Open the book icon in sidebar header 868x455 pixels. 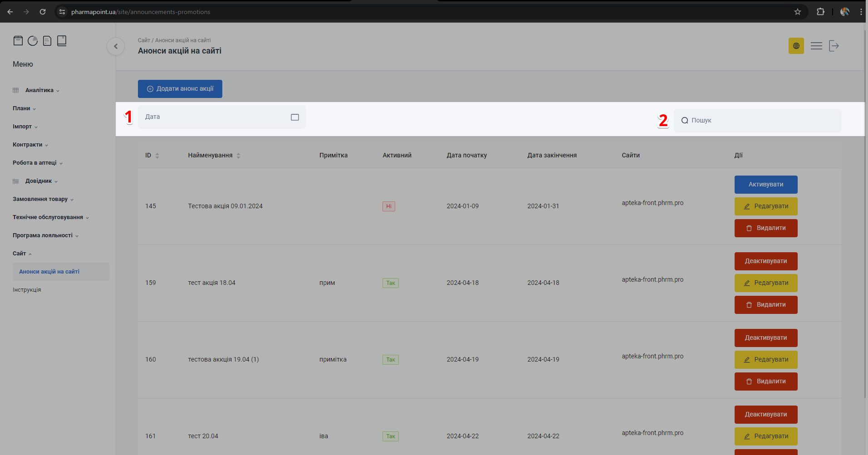point(62,41)
